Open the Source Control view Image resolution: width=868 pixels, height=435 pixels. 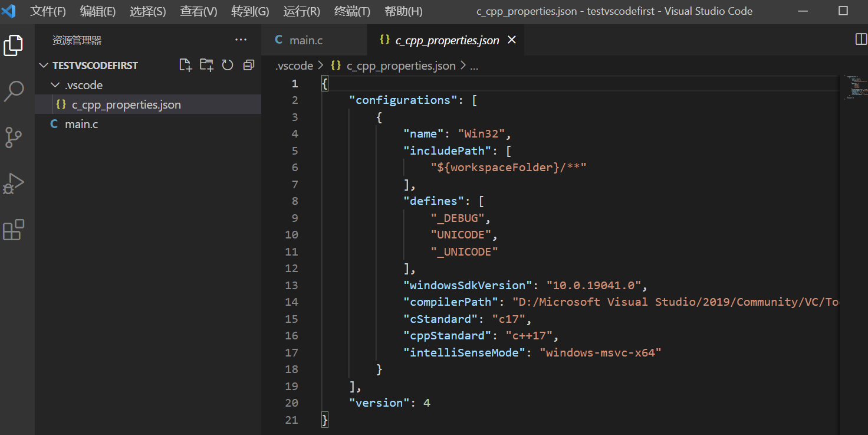14,137
